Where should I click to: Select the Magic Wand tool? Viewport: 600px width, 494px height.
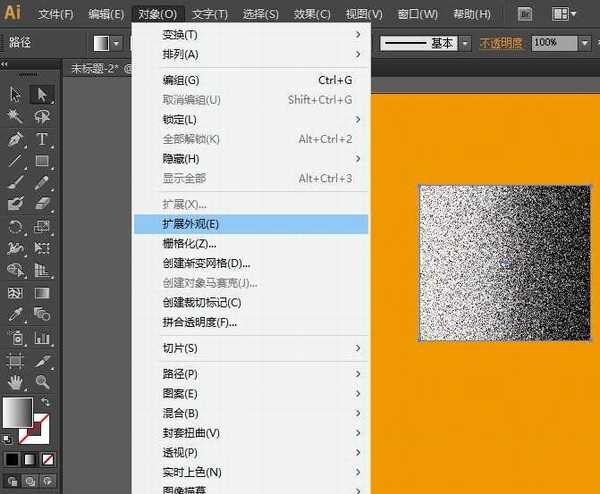click(16, 117)
